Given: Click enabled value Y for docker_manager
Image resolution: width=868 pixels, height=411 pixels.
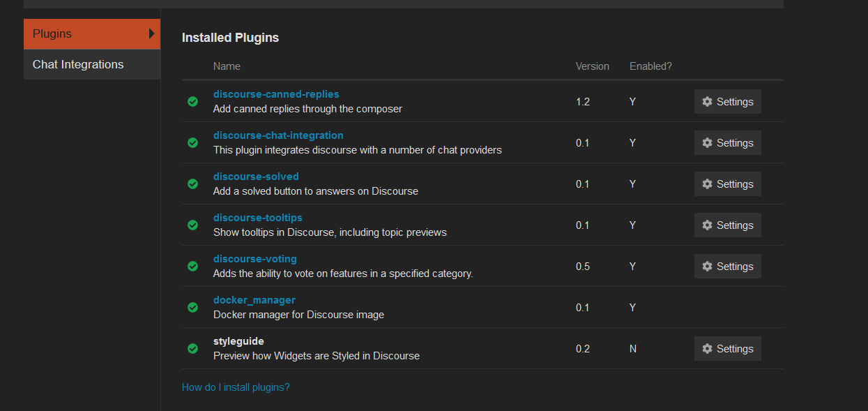Looking at the screenshot, I should [x=632, y=308].
